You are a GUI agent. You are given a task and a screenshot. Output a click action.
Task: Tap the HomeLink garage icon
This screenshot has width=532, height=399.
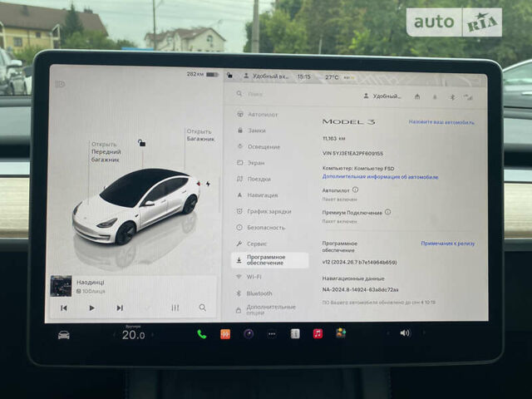coord(417,96)
